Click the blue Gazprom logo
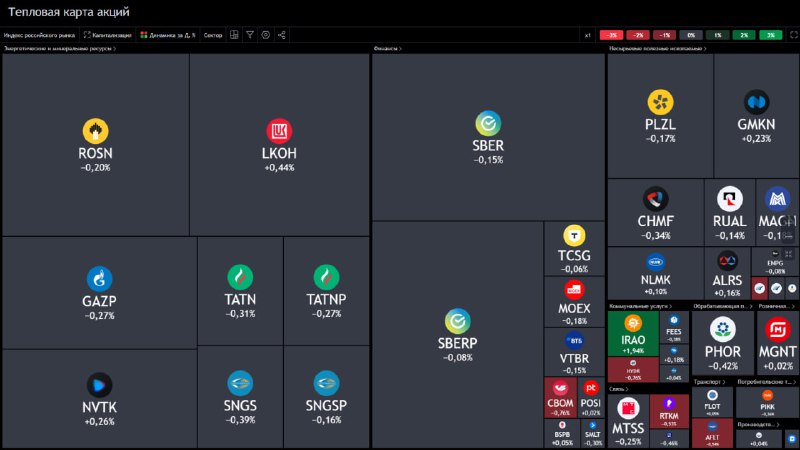The height and width of the screenshot is (450, 800). point(99,279)
